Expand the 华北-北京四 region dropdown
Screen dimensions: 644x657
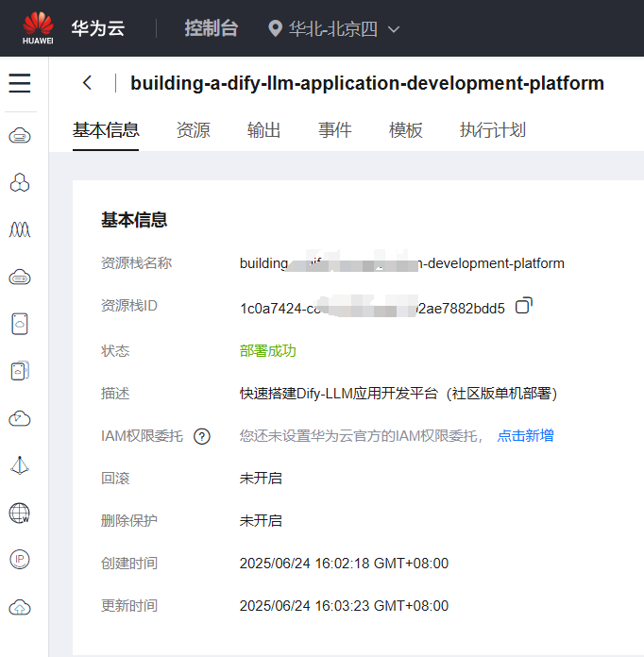point(393,29)
